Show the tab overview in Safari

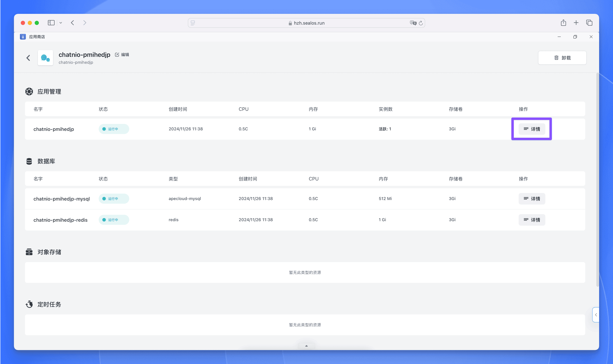click(589, 23)
